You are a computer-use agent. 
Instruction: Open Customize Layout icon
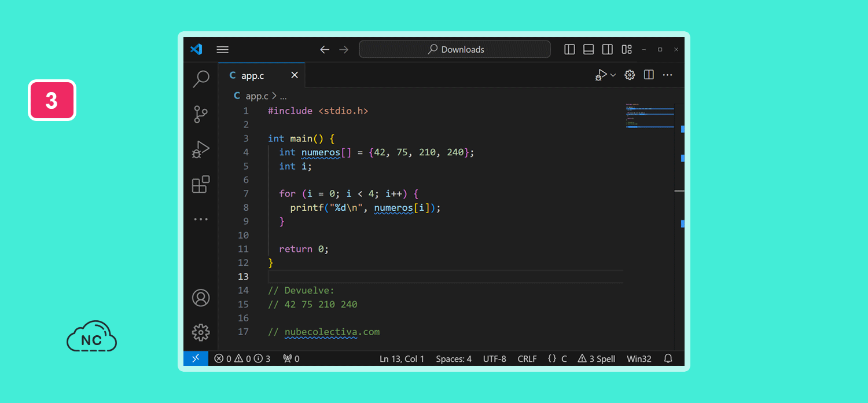pos(627,49)
